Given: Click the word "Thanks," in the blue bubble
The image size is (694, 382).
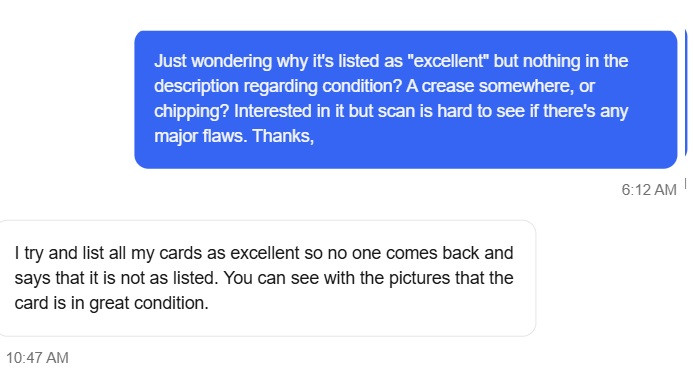Looking at the screenshot, I should click(x=283, y=135).
